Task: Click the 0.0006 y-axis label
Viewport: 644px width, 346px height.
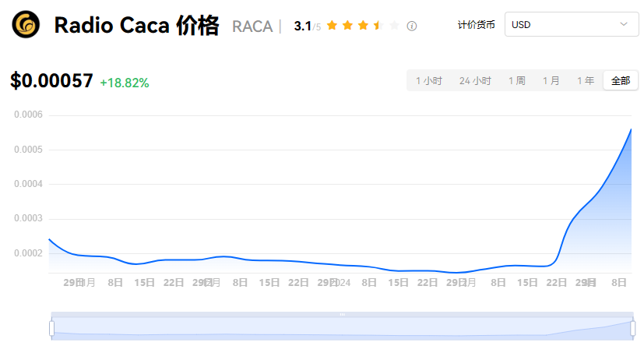Action: point(28,115)
